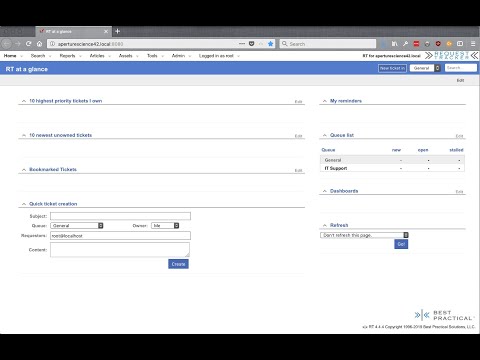Click the Best Practical logo
This screenshot has width=480, height=360.
coord(444,315)
